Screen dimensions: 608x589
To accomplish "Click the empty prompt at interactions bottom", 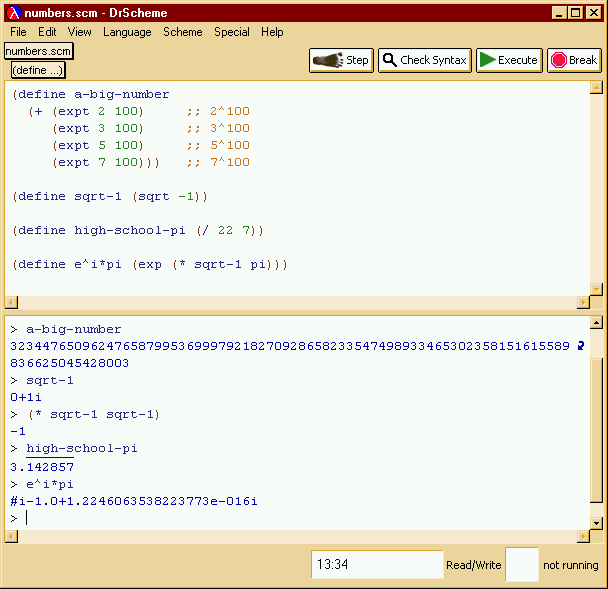I will (x=27, y=518).
